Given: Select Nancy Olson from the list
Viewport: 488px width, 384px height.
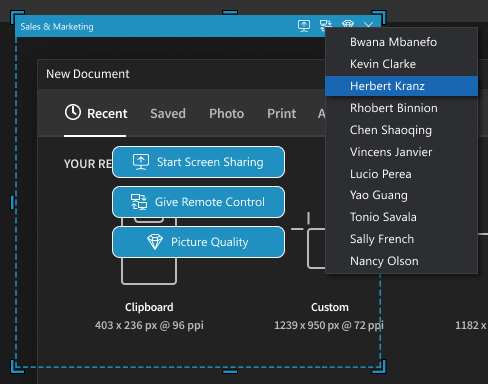Looking at the screenshot, I should coord(401,261).
